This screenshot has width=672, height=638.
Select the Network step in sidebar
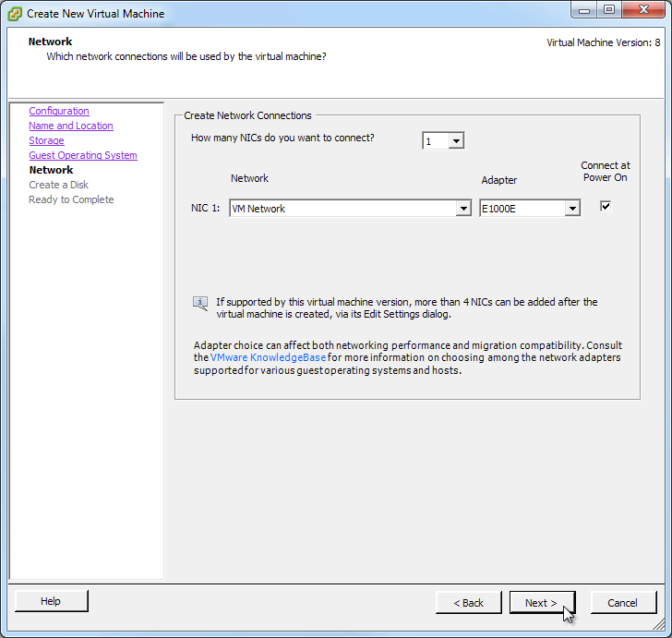coord(51,170)
